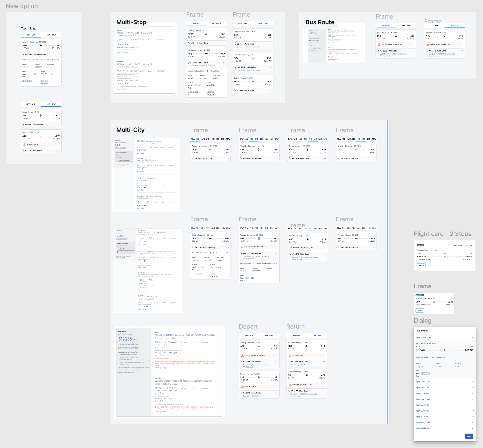This screenshot has height=448, width=483.
Task: Expand the AA 2377 · Main Cabin row
Action: [41, 124]
